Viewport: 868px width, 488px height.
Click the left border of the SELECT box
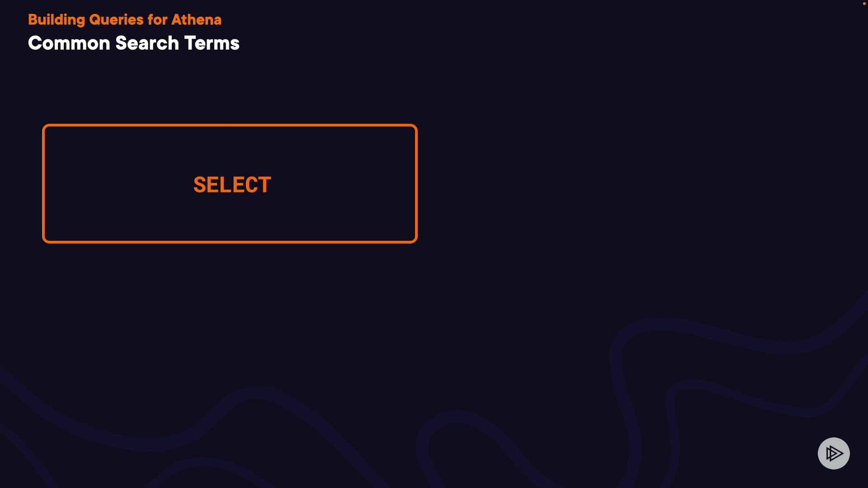click(x=43, y=183)
